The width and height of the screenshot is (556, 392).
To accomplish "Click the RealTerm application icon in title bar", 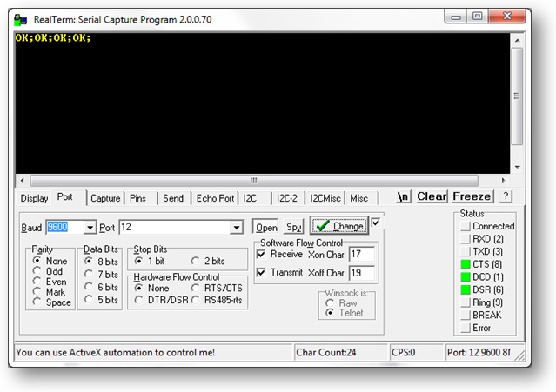I will click(20, 19).
